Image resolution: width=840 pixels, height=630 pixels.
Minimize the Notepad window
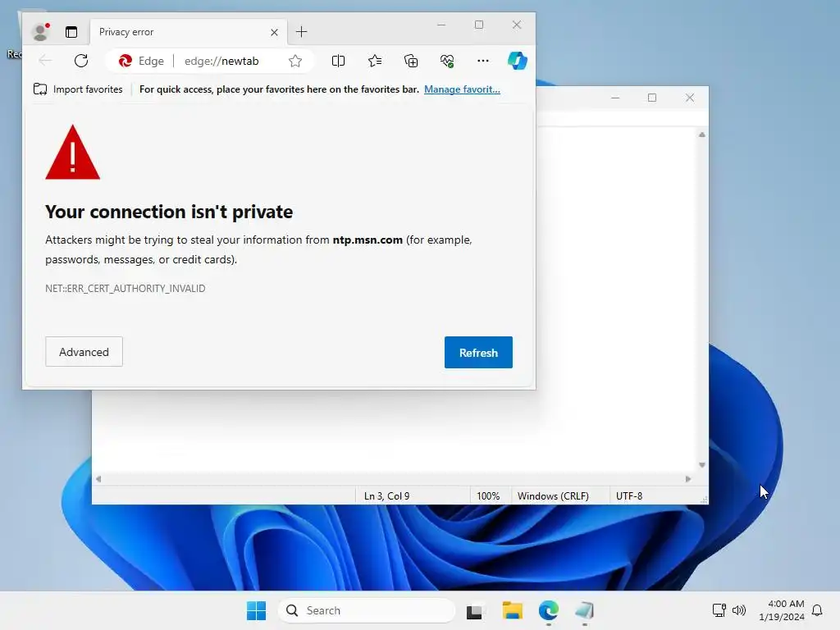click(x=615, y=98)
